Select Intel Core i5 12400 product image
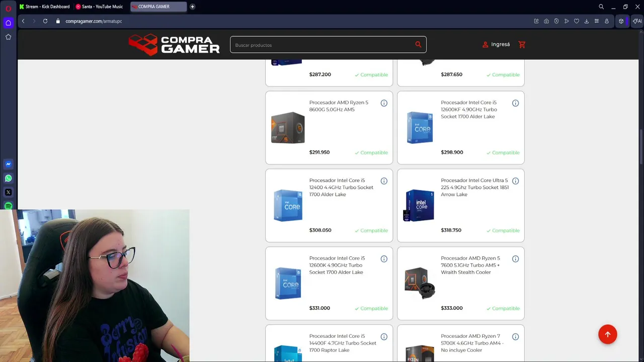 (x=288, y=206)
